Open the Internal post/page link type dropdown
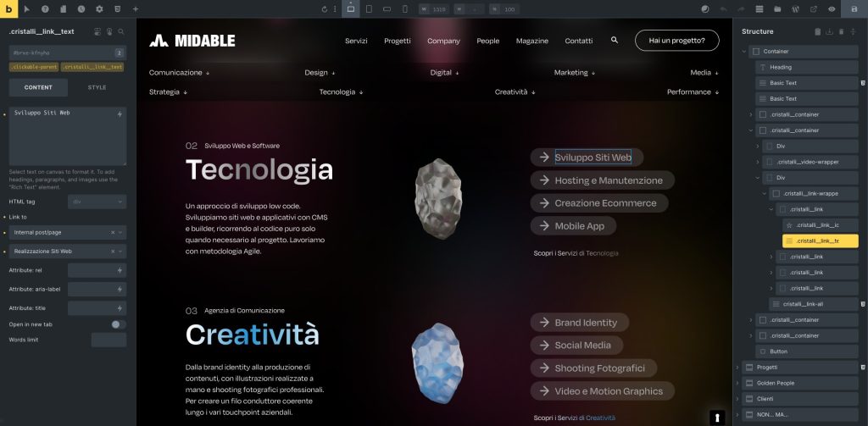The height and width of the screenshot is (426, 868). pyautogui.click(x=68, y=232)
